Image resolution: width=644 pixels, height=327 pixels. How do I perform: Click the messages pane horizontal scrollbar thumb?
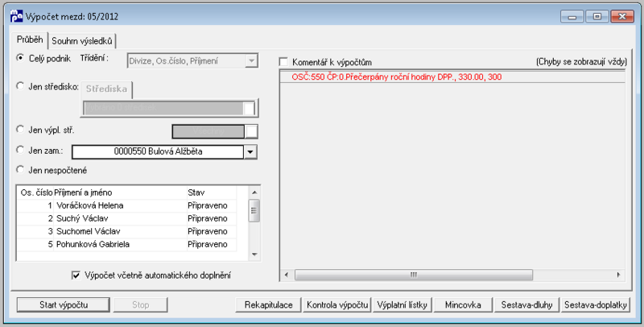coord(414,275)
